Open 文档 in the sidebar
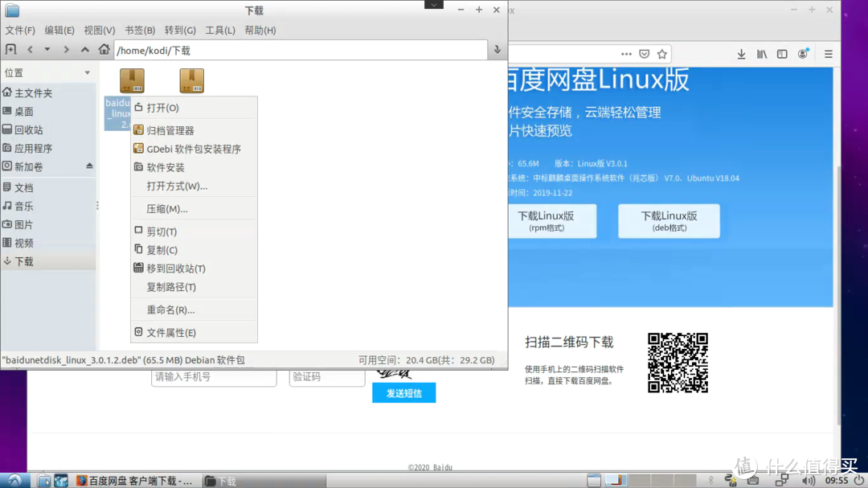The width and height of the screenshot is (868, 488). pos(48,188)
